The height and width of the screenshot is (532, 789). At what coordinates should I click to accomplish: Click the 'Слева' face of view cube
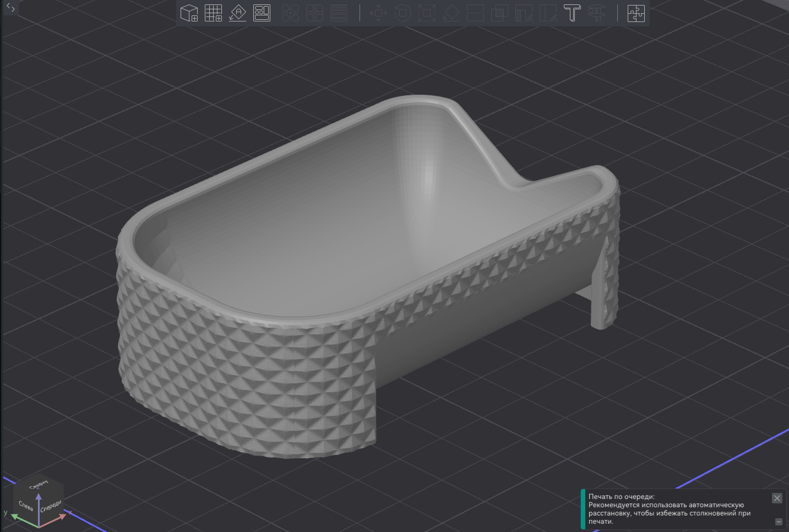26,505
